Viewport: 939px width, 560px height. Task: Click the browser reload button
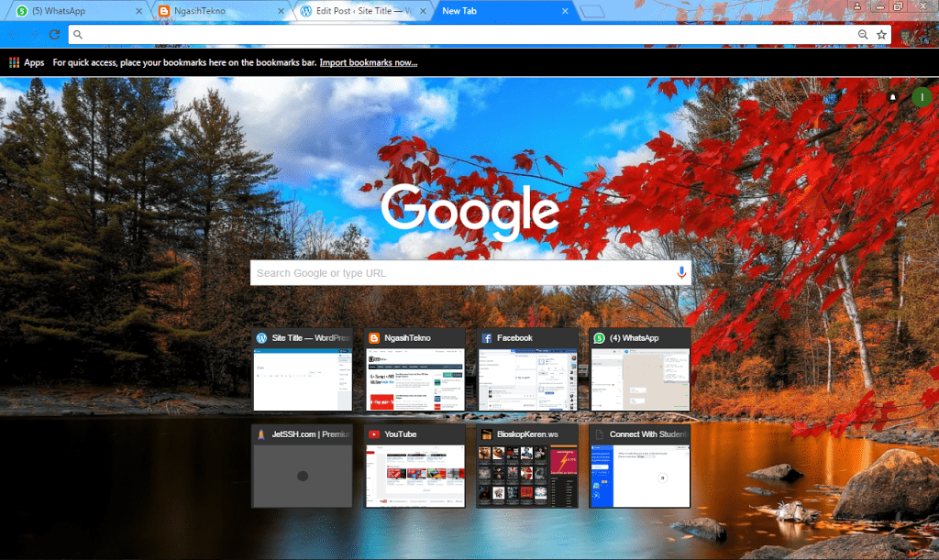click(x=54, y=35)
